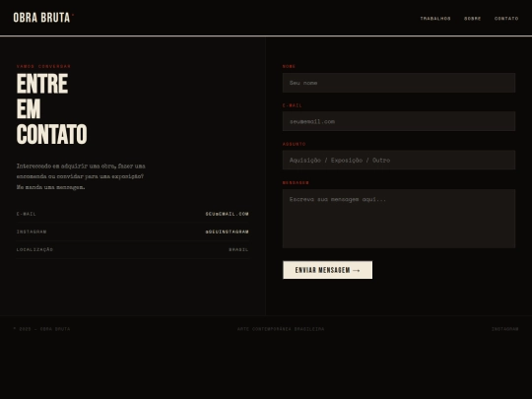
Task: Click the intro paragraph about acquiring works
Action: 81,176
